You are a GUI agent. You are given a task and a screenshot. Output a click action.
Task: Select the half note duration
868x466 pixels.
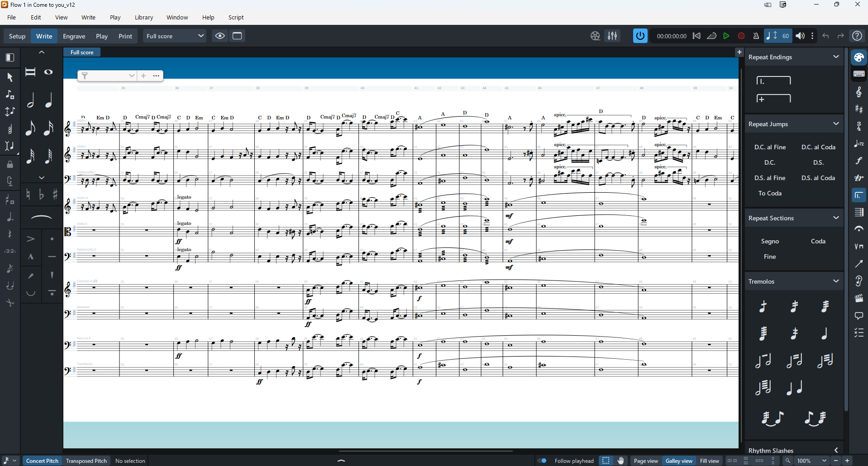point(31,100)
